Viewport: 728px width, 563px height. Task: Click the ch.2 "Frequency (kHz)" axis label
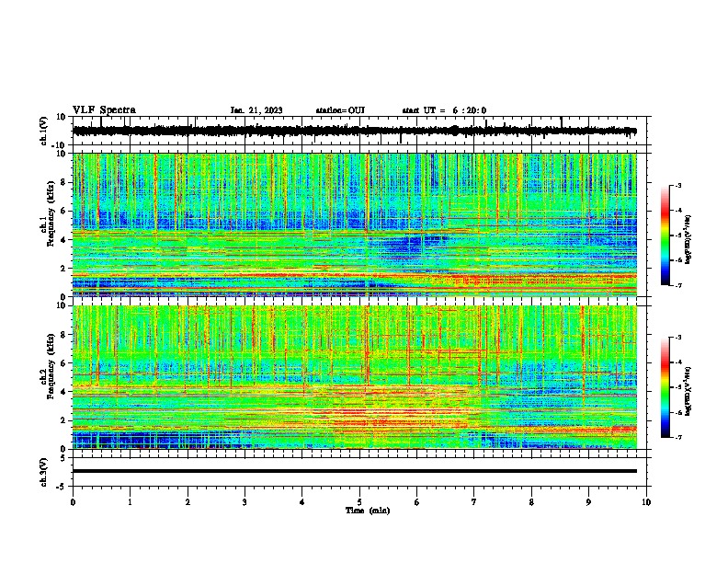tap(51, 366)
